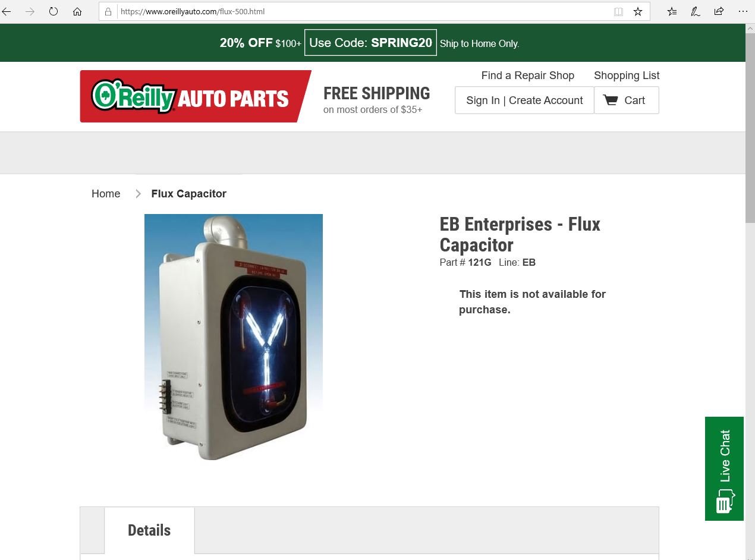755x560 pixels.
Task: Go to the browser home icon
Action: pyautogui.click(x=77, y=11)
